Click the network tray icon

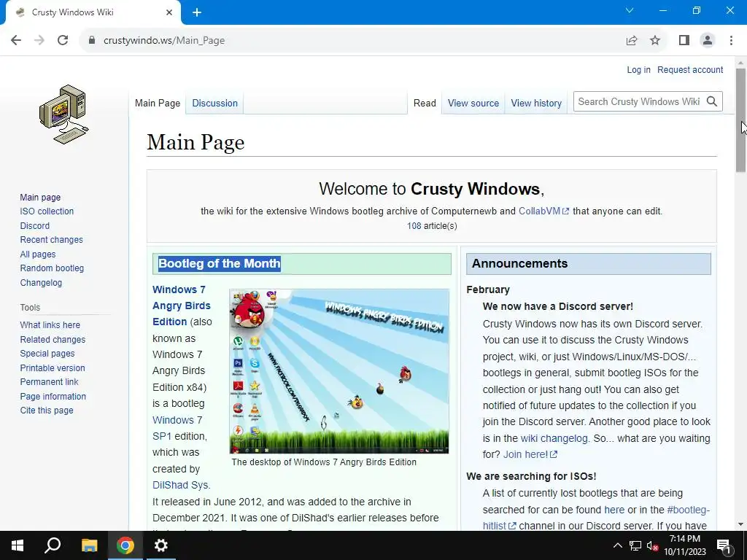(x=635, y=545)
